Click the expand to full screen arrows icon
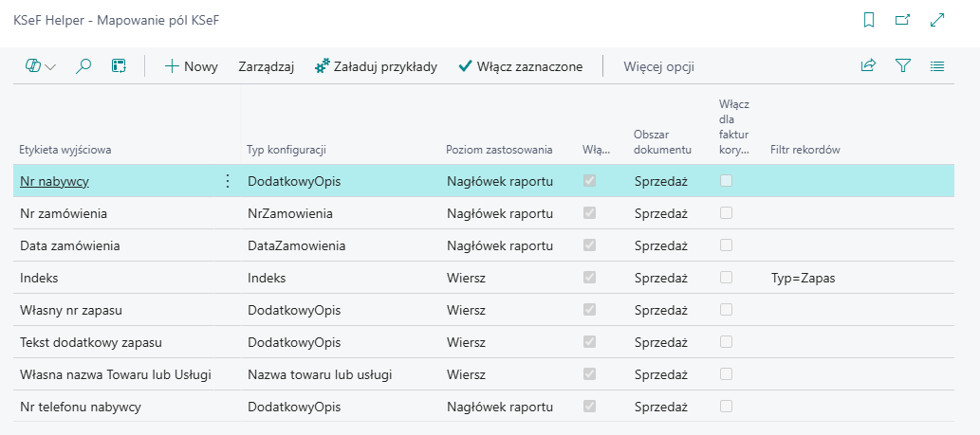This screenshot has width=980, height=435. (x=937, y=20)
